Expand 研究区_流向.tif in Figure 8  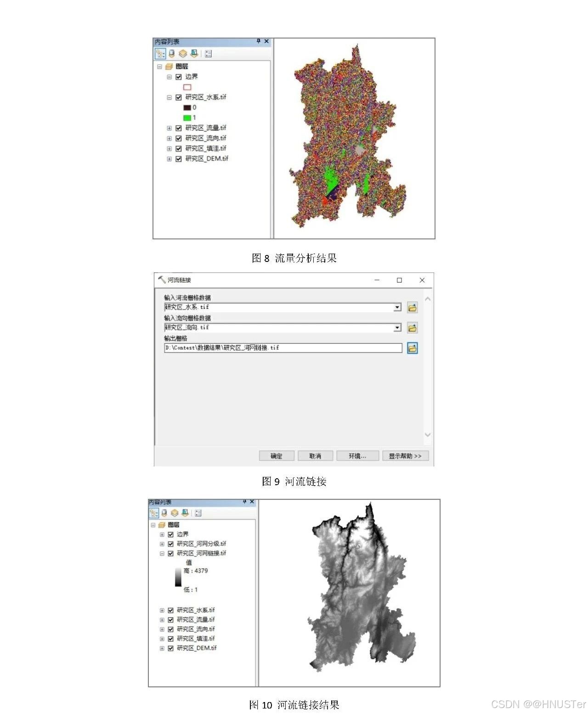point(169,138)
